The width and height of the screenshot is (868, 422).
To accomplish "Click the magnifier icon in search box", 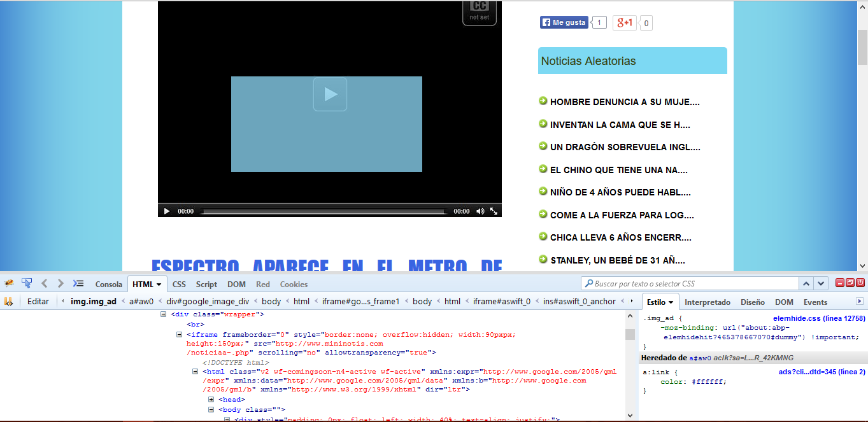I will coord(589,284).
